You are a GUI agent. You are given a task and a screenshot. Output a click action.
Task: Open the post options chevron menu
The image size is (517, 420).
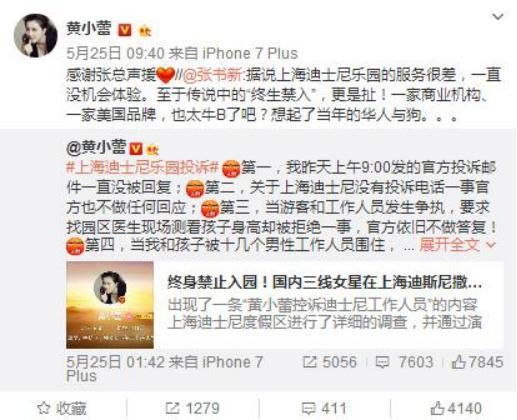498,16
